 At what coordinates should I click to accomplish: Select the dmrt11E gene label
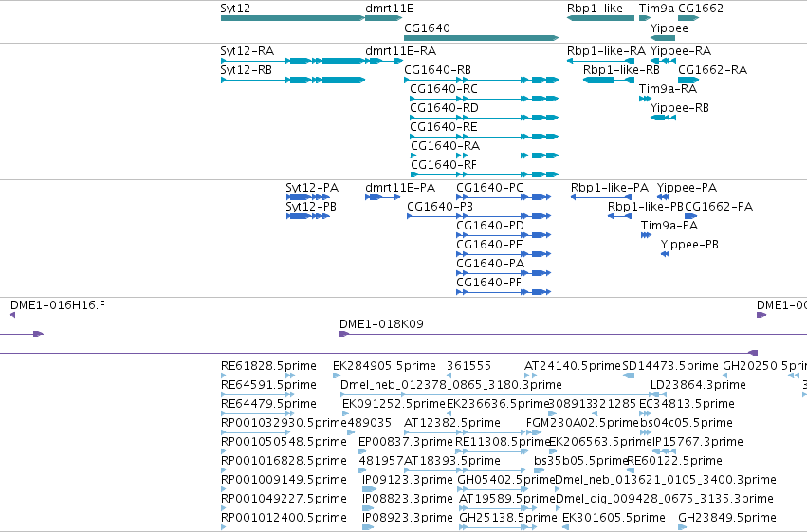(389, 9)
